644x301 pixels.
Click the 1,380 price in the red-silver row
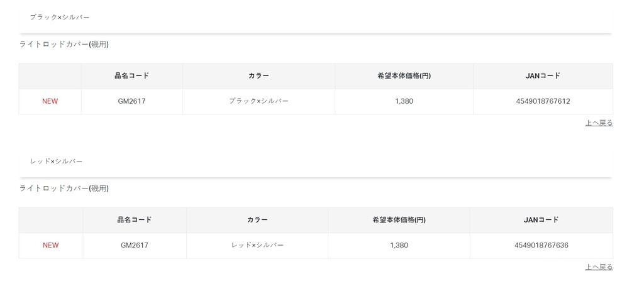tap(399, 245)
